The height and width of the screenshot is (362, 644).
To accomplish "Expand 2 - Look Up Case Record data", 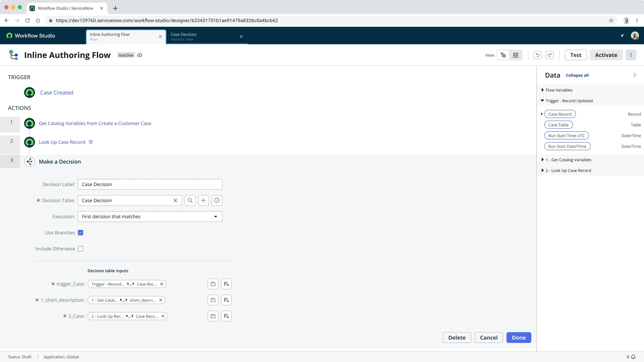I will coord(543,170).
